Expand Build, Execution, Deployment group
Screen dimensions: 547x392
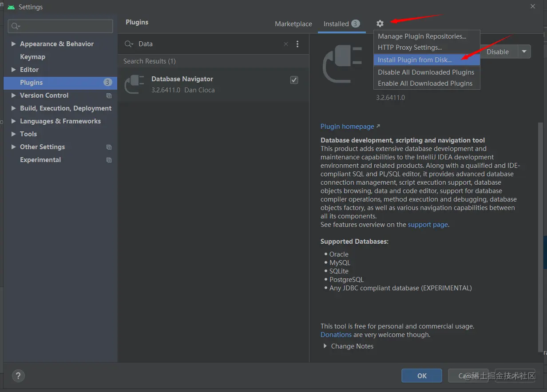click(14, 108)
